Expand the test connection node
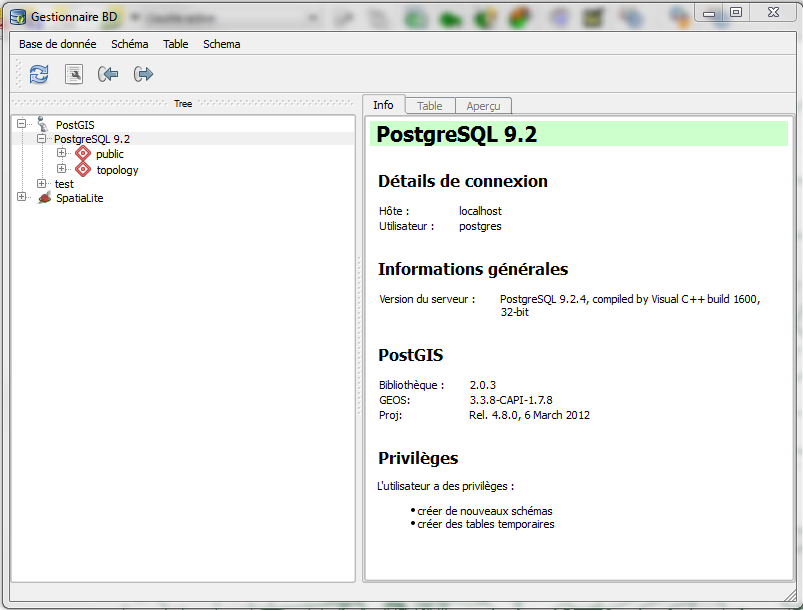Image resolution: width=803 pixels, height=610 pixels. pyautogui.click(x=41, y=183)
